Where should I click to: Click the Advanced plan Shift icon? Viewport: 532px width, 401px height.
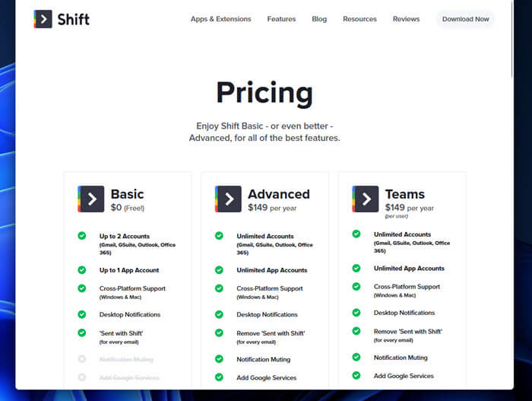228,199
